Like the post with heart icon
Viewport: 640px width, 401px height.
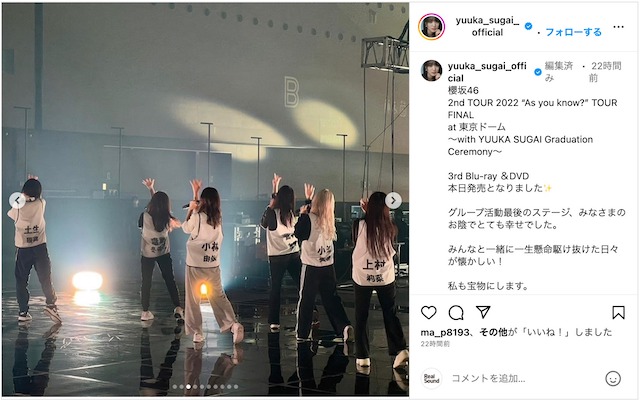coord(429,313)
